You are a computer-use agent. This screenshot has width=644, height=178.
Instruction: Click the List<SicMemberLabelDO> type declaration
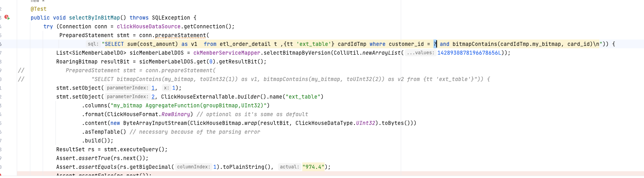(91, 53)
